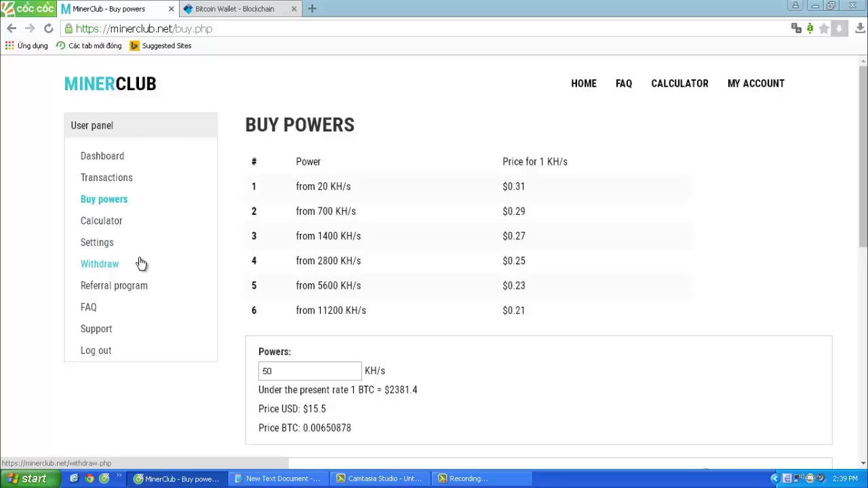Click the Cốc Cốc browser logo button
This screenshot has width=868, height=488.
point(28,8)
